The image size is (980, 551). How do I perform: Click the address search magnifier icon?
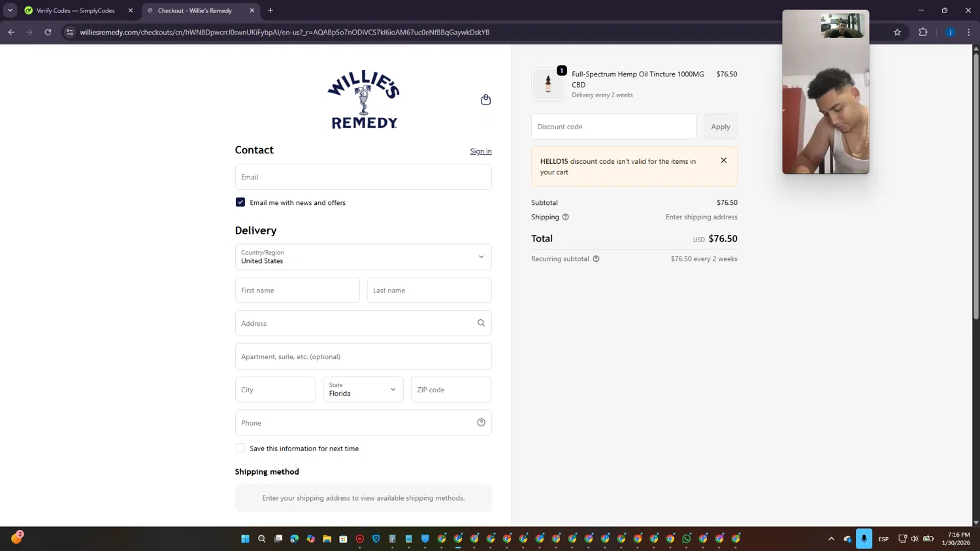[x=481, y=323]
